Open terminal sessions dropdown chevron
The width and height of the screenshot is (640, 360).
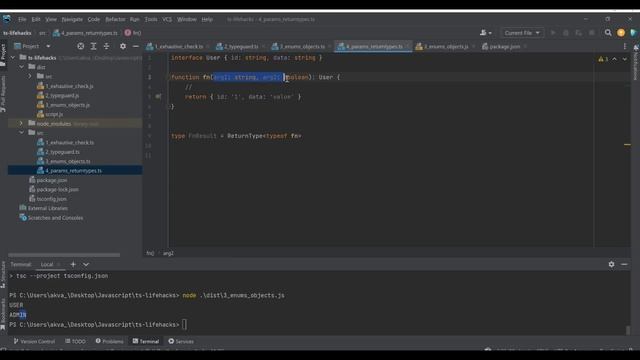[x=86, y=264]
